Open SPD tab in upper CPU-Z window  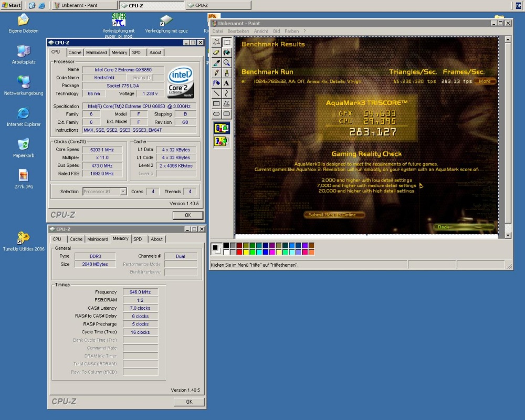(136, 52)
